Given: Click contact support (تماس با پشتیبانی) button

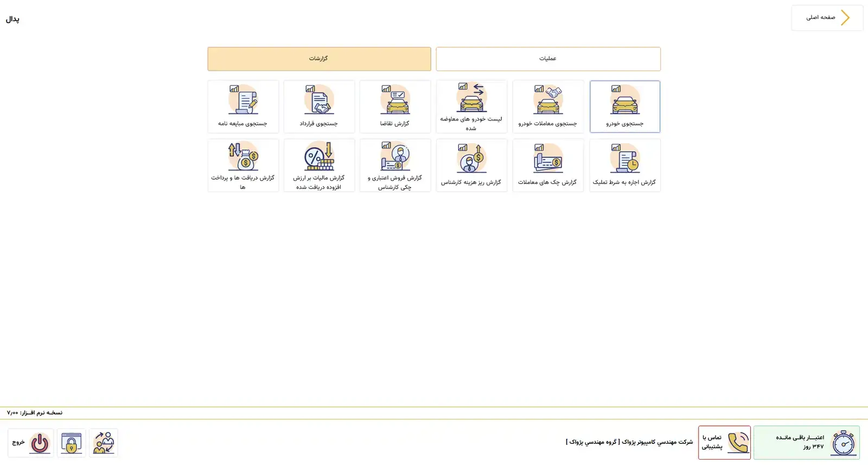Looking at the screenshot, I should click(724, 443).
